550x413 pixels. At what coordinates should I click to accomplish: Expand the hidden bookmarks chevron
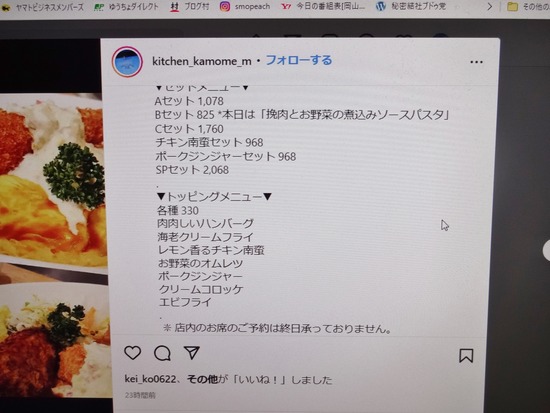tap(490, 6)
